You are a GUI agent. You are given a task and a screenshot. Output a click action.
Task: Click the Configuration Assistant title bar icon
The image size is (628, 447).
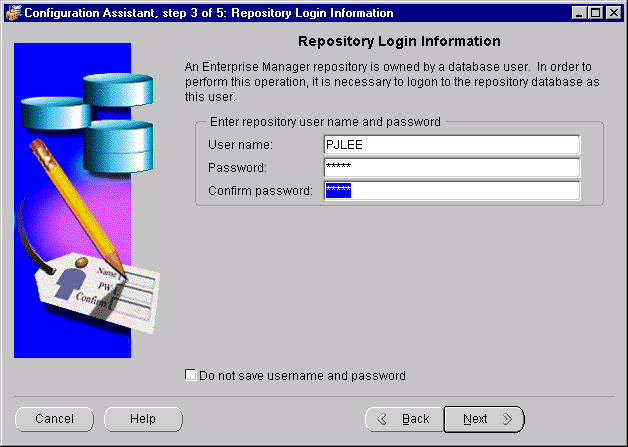12,13
